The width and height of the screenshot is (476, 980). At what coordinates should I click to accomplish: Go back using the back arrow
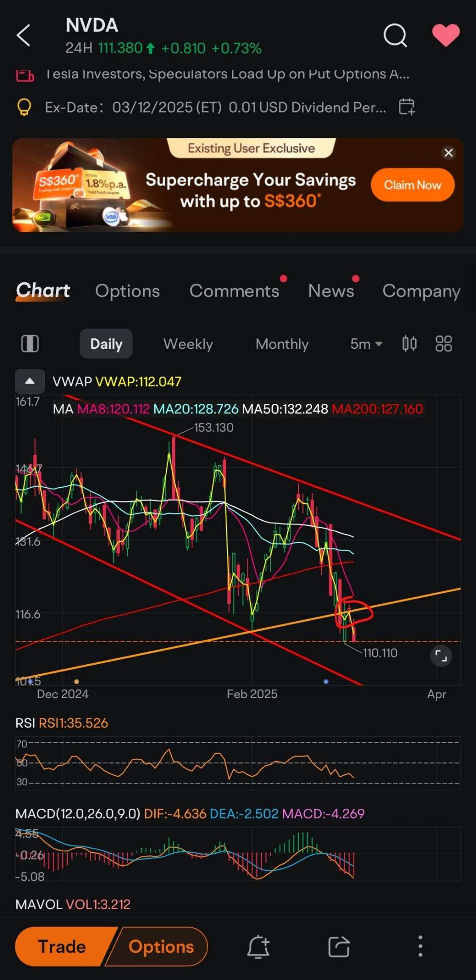pyautogui.click(x=24, y=35)
